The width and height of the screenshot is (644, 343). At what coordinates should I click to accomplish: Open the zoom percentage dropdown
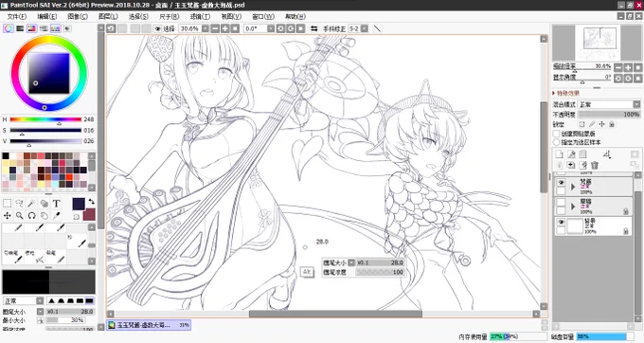pyautogui.click(x=205, y=28)
